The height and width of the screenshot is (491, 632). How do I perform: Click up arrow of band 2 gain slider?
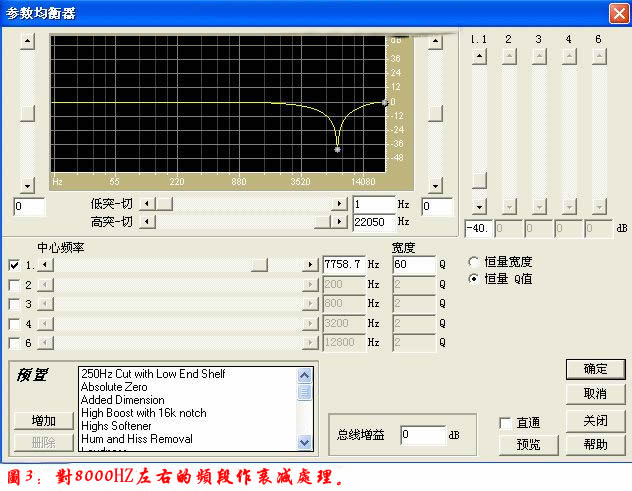pyautogui.click(x=509, y=56)
